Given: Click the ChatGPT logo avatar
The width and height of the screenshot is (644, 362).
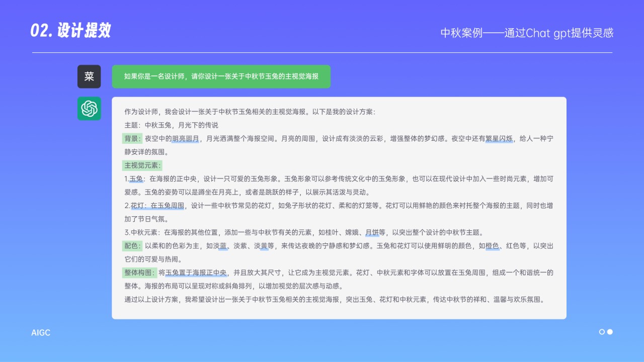Looking at the screenshot, I should [x=89, y=109].
